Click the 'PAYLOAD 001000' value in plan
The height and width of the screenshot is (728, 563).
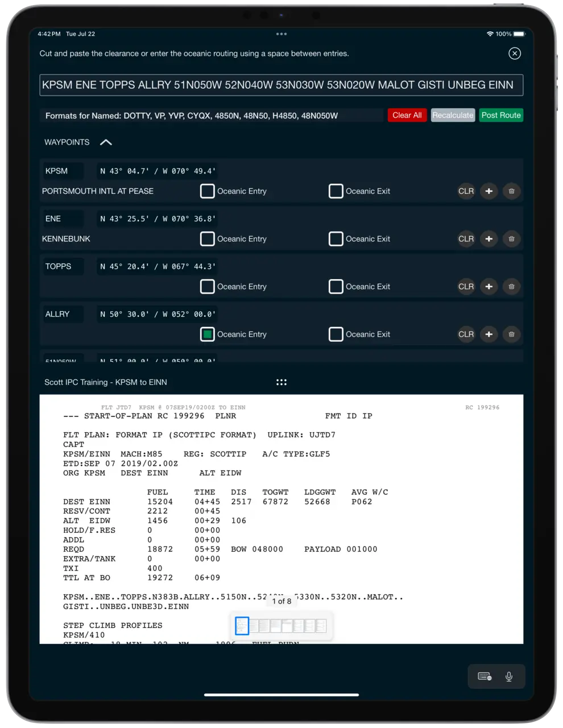[x=341, y=549]
